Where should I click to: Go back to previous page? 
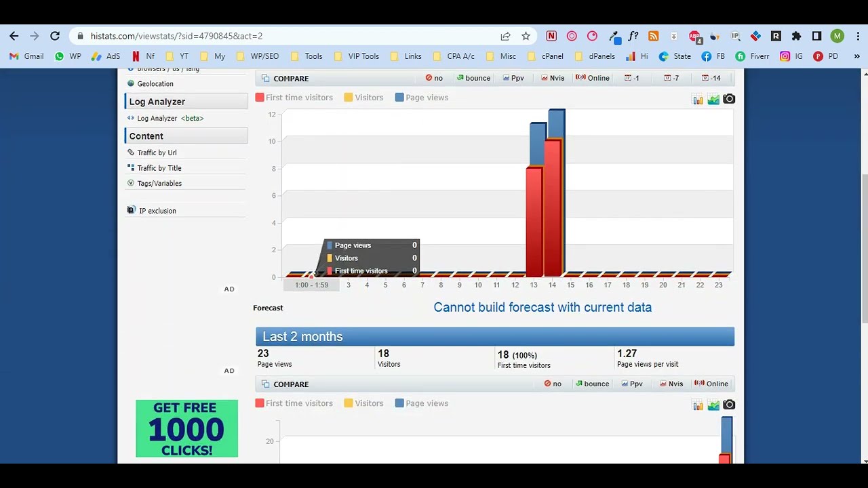tap(14, 36)
